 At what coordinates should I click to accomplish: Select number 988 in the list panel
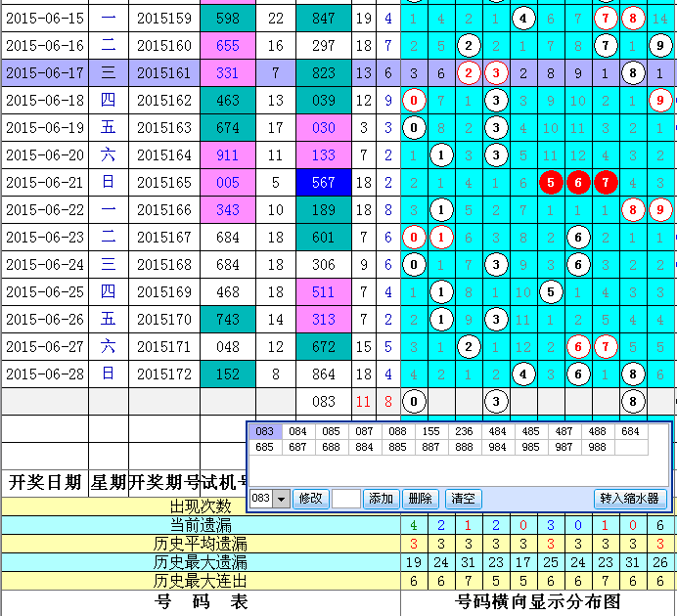(x=598, y=448)
